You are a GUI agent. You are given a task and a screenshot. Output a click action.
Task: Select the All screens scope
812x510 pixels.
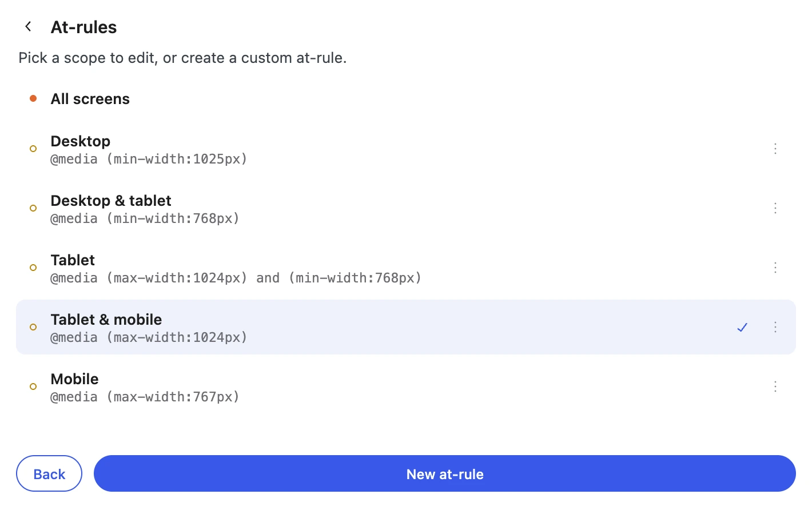pos(406,99)
